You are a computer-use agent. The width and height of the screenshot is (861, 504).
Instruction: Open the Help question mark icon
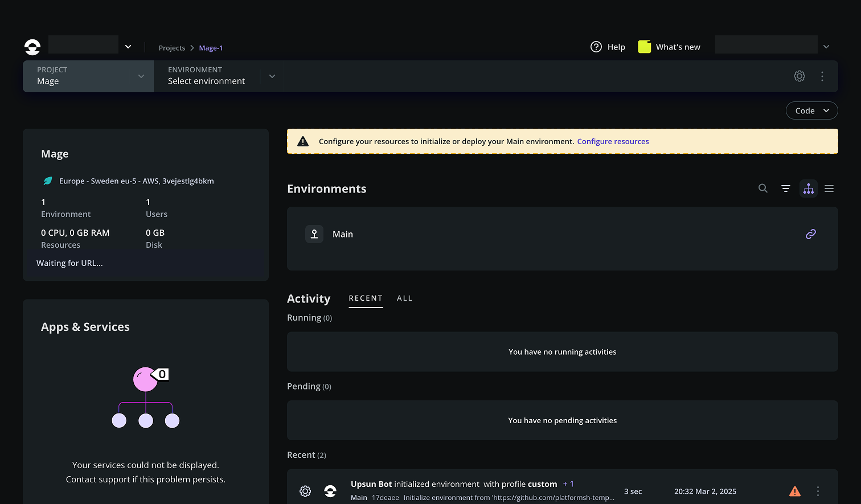pyautogui.click(x=596, y=47)
